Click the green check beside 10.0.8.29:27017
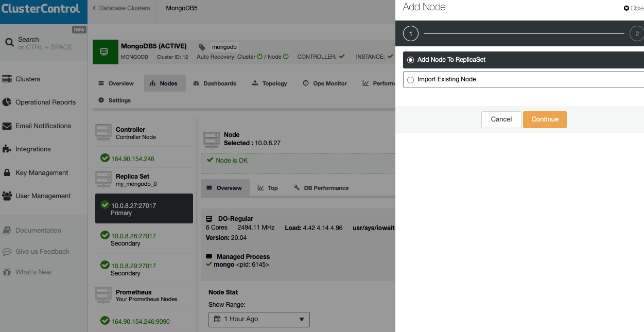The width and height of the screenshot is (644, 332). [x=105, y=265]
